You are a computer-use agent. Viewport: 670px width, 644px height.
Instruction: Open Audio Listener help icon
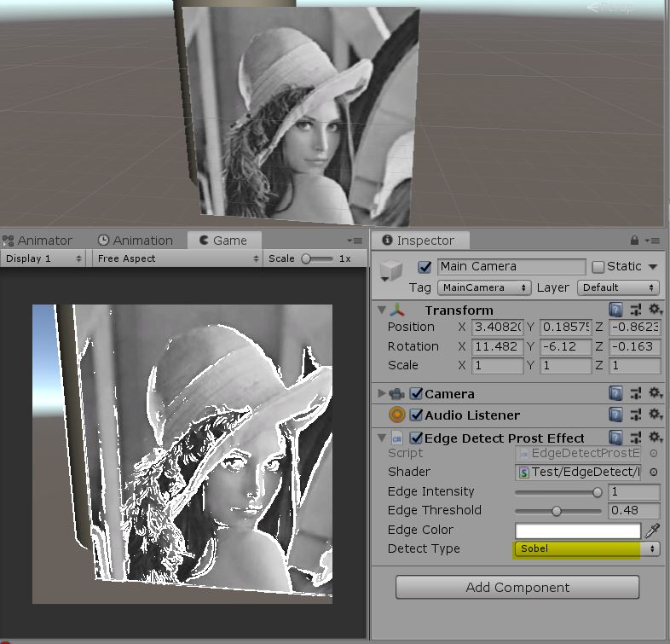click(x=615, y=415)
